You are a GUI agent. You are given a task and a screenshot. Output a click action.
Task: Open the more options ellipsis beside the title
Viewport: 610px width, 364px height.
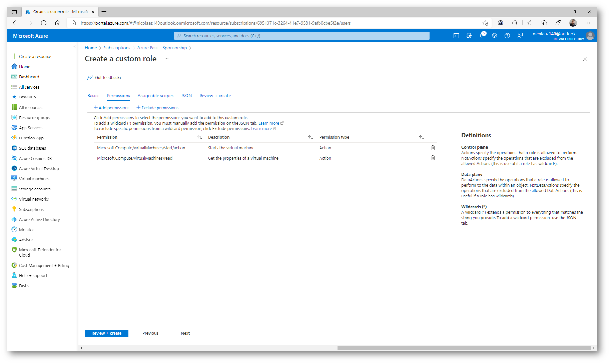point(166,59)
